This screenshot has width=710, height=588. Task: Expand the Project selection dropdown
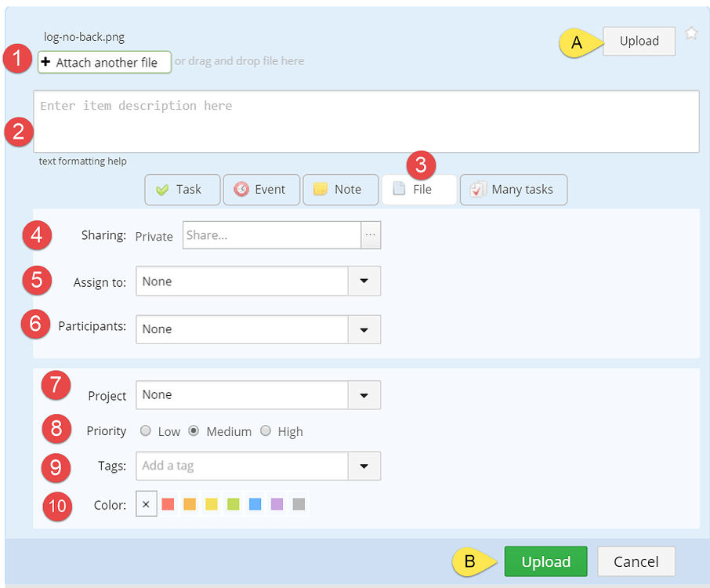[x=364, y=395]
